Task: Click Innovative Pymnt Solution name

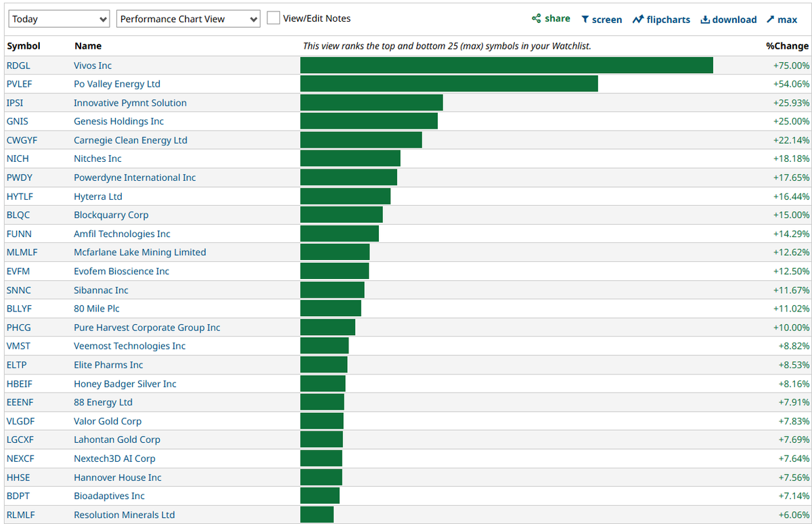Action: coord(130,103)
